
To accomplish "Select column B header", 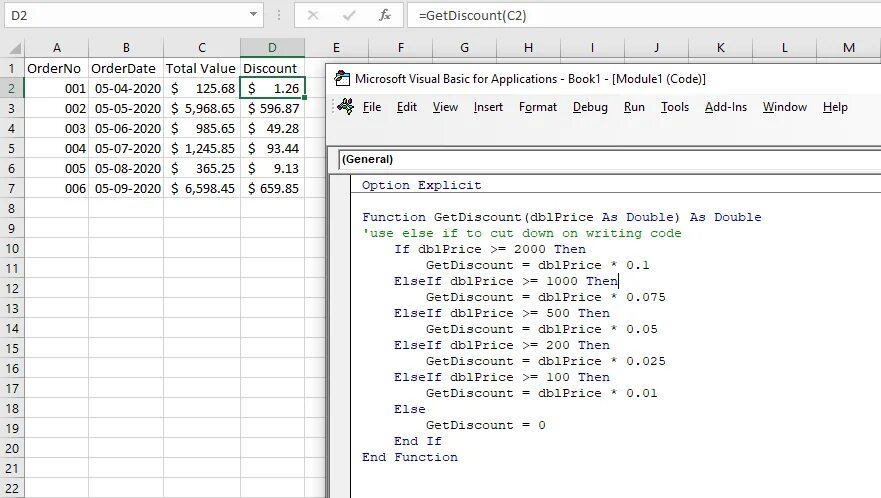I will [x=126, y=48].
